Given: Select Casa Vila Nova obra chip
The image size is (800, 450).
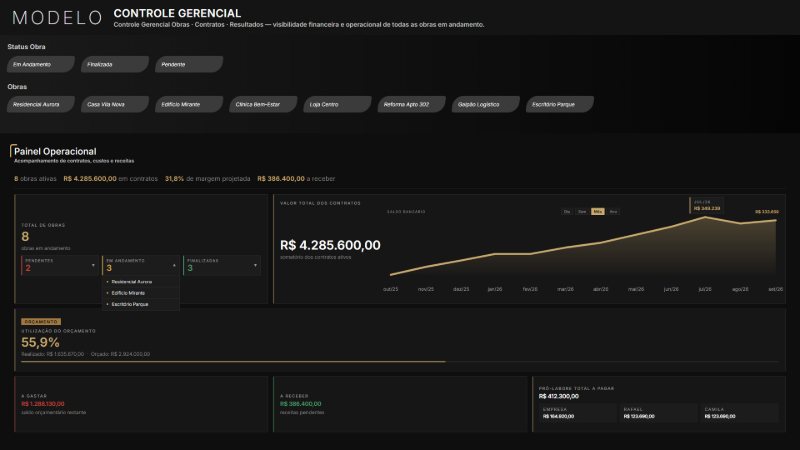Looking at the screenshot, I should coord(115,104).
